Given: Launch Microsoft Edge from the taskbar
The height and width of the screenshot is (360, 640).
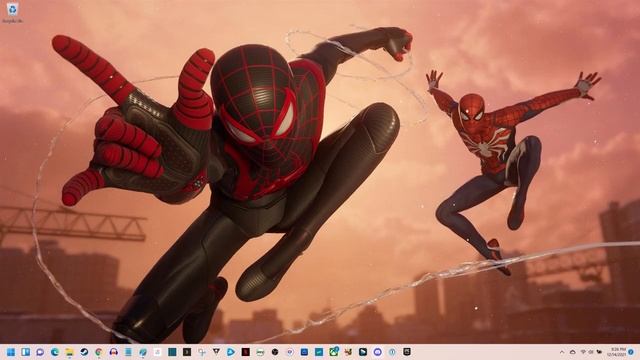Looking at the screenshot, I should pyautogui.click(x=55, y=352).
